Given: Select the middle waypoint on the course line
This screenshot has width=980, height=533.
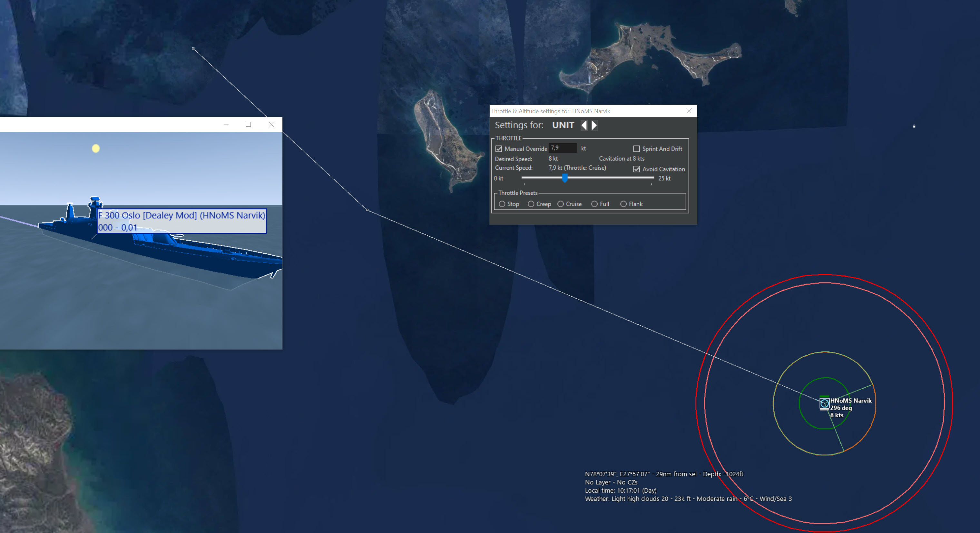Looking at the screenshot, I should point(367,210).
